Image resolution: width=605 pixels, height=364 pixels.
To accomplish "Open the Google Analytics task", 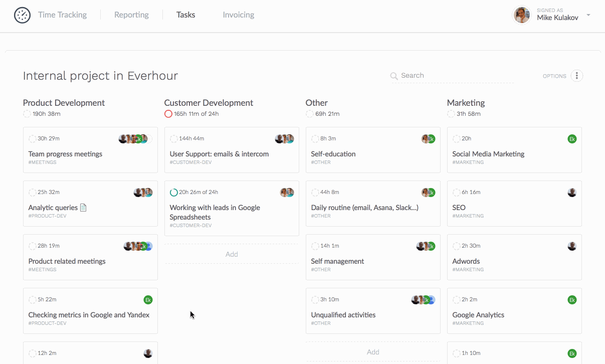I will [478, 315].
